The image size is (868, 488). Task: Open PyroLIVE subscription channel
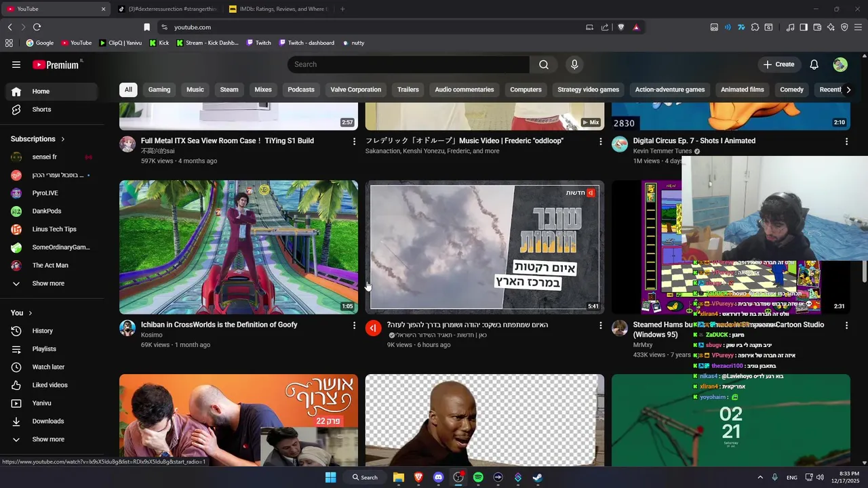[x=52, y=193]
